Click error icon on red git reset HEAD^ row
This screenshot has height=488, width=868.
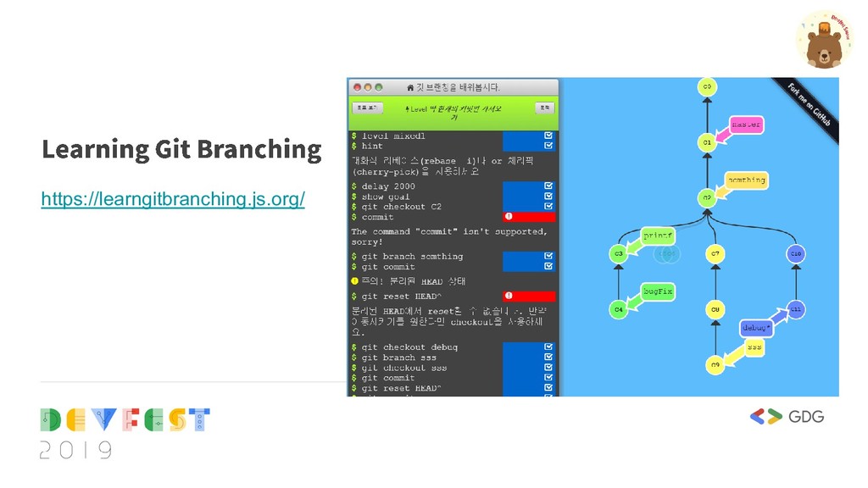(509, 296)
